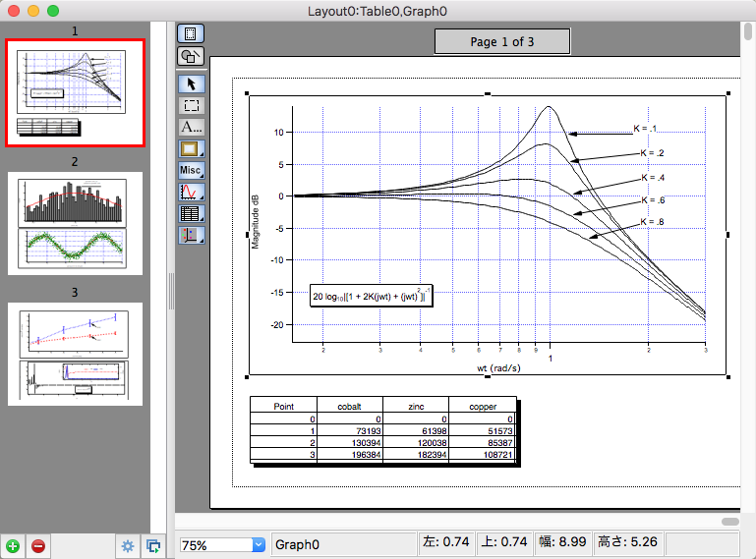Delete the page with the red minus button

(38, 546)
